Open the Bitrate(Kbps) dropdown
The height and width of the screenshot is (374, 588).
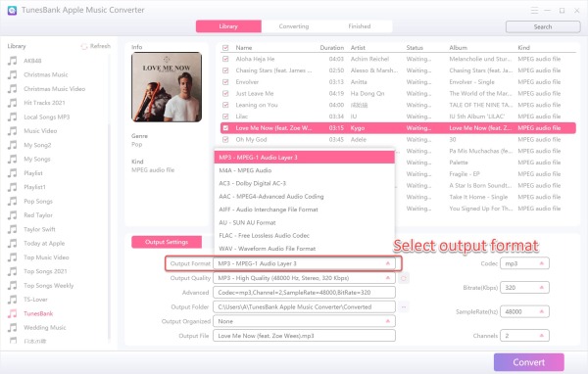click(524, 288)
